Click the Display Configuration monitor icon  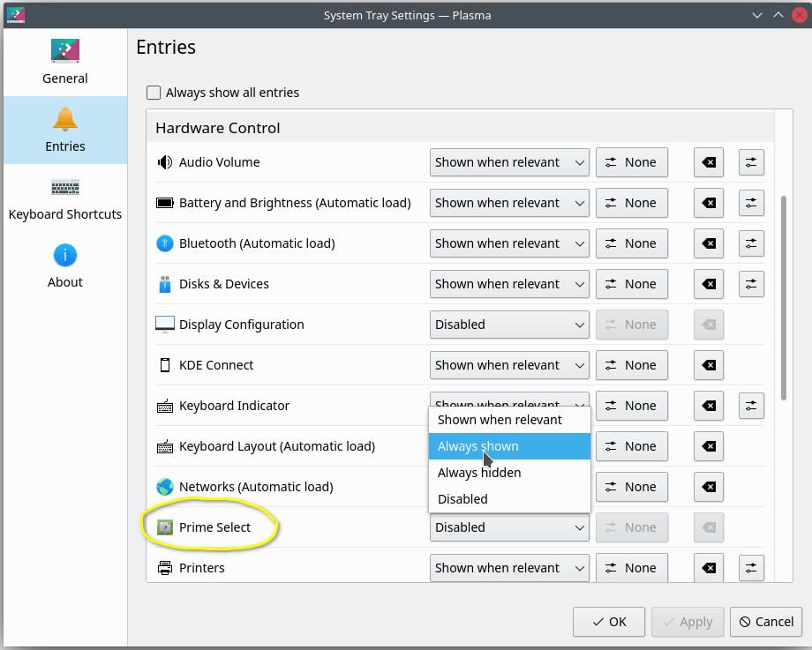click(165, 325)
